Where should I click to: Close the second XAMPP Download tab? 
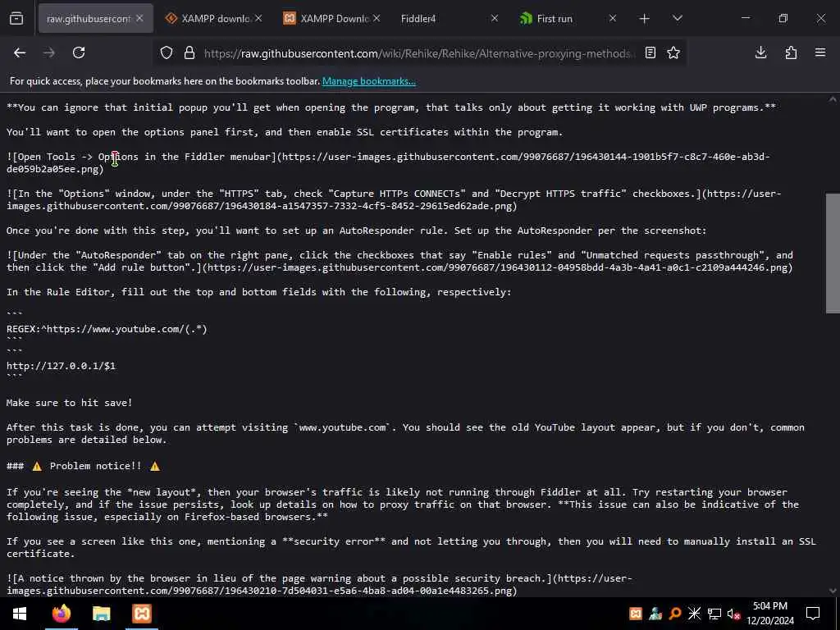[377, 19]
